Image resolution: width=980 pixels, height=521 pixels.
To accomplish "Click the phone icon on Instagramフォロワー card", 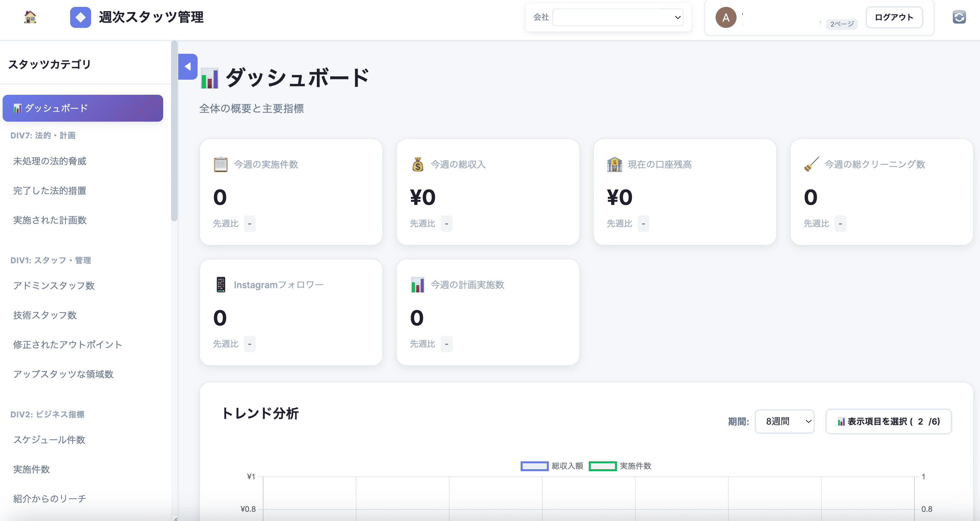I will [221, 284].
